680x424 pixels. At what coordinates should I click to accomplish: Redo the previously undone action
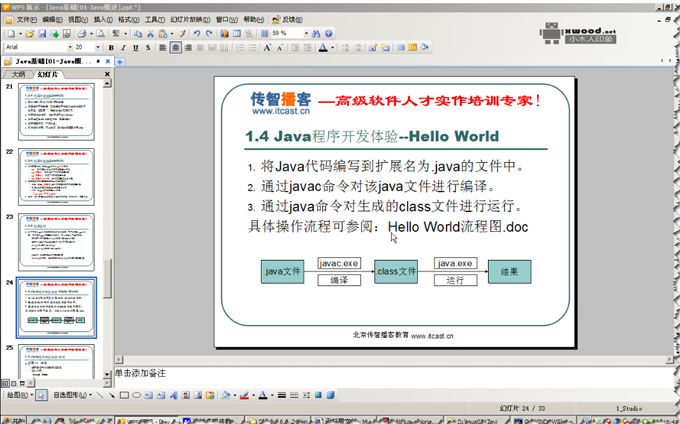click(209, 34)
